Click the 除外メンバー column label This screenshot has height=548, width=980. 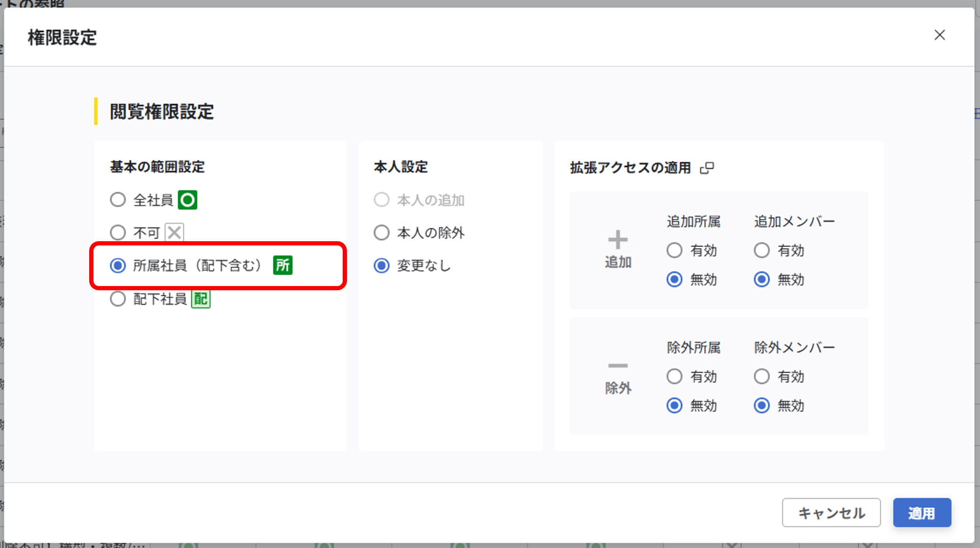794,347
